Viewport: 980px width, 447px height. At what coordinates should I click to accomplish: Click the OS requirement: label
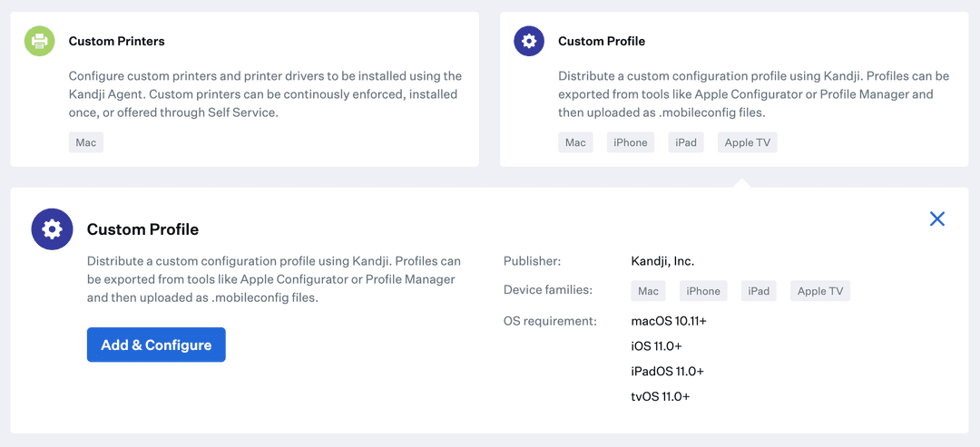click(551, 322)
